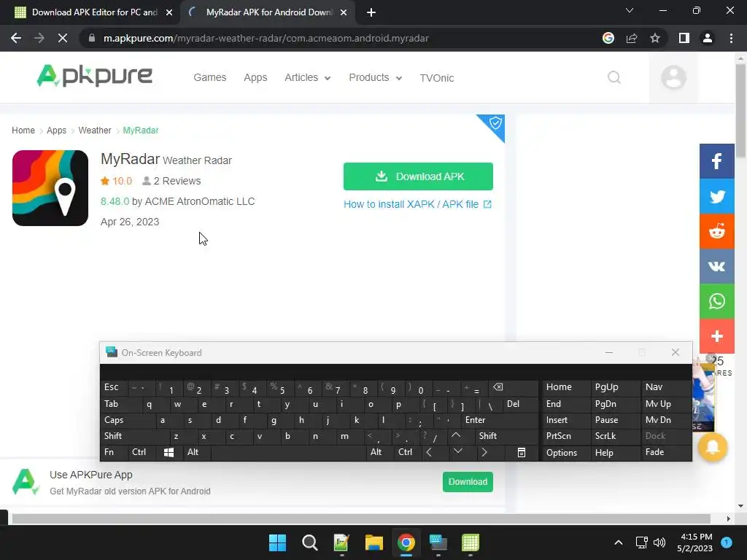Screen dimensions: 747x560
Task: Toggle left Alt key on On-Screen Keyboard
Action: click(197, 452)
